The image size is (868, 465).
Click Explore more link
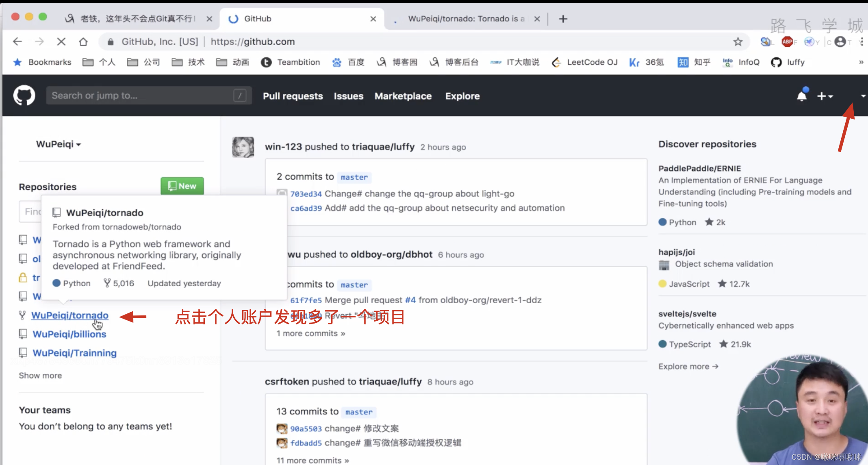(x=688, y=366)
